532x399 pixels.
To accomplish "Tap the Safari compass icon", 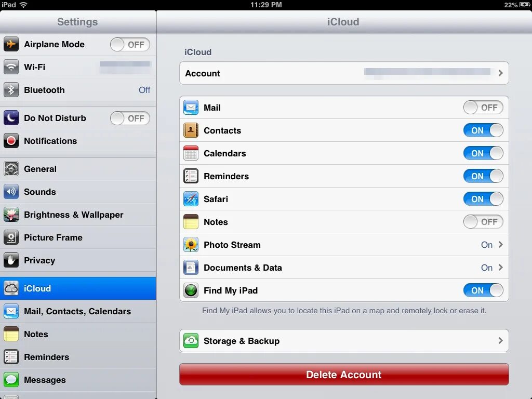I will click(191, 199).
